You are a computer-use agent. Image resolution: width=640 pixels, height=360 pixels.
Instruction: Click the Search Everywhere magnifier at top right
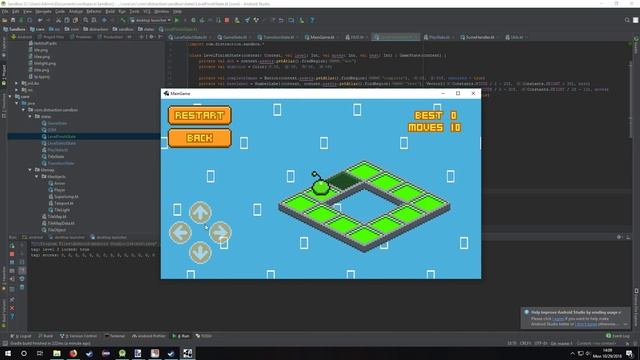pyautogui.click(x=627, y=20)
